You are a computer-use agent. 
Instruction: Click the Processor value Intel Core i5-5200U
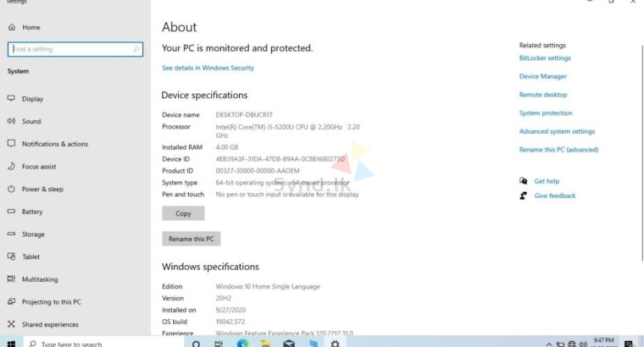(x=287, y=131)
